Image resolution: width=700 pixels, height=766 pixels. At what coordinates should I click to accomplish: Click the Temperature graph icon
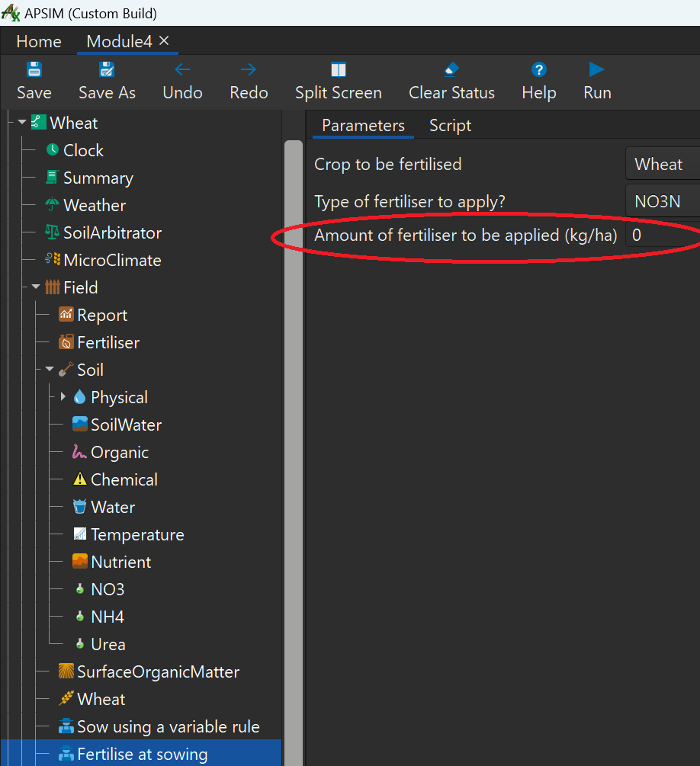(x=79, y=534)
